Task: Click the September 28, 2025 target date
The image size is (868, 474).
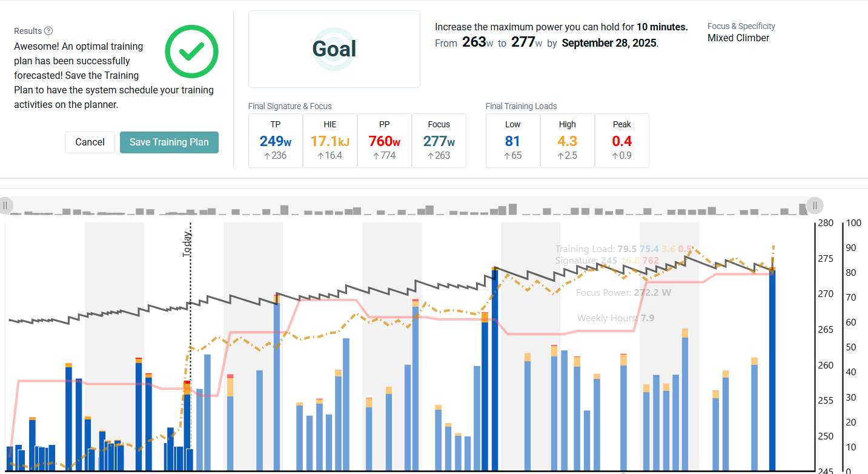Action: 609,43
